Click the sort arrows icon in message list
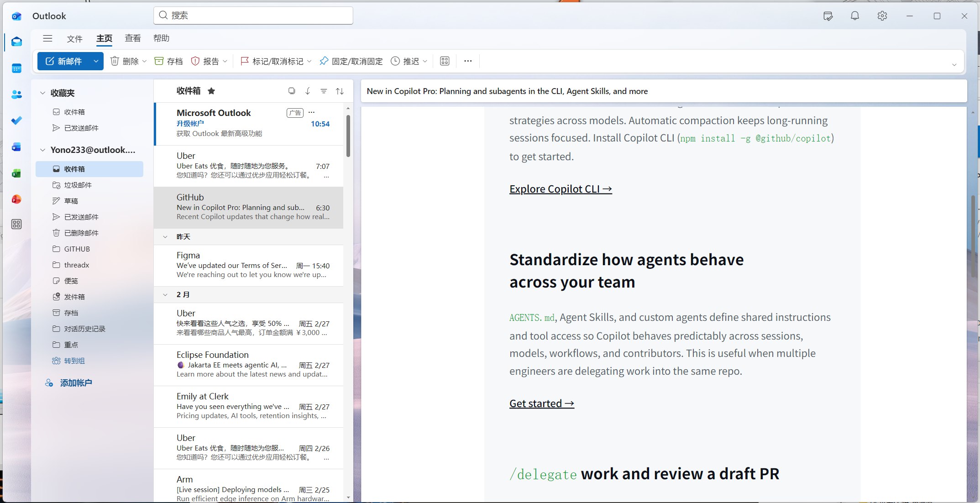Screen dimensions: 980x503 340,91
